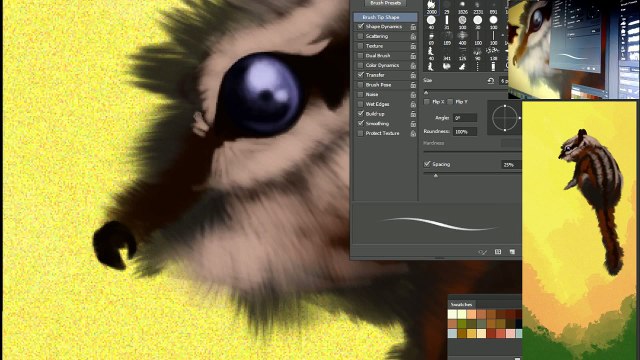Image resolution: width=640 pixels, height=360 pixels.
Task: Click the lock icon on Texture row
Action: click(413, 47)
